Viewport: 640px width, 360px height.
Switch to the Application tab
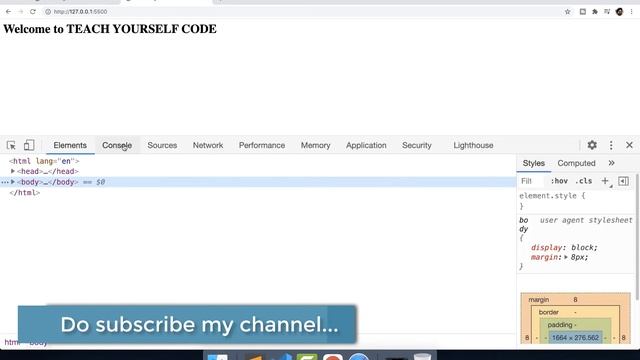(366, 145)
